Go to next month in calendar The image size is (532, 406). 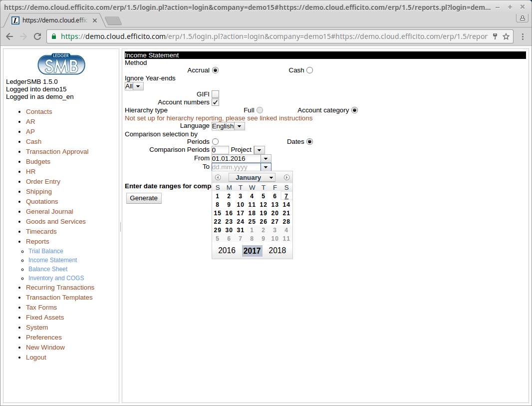(x=286, y=178)
